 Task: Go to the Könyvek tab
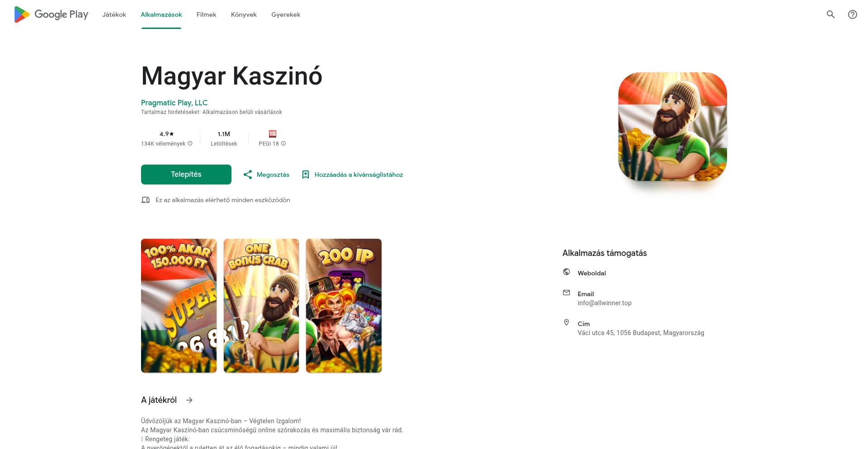click(244, 14)
